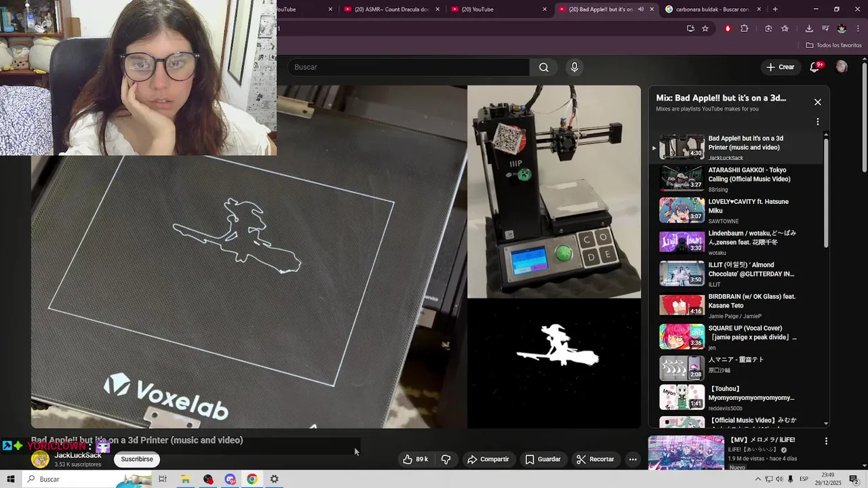Open File Explorer from the taskbar
This screenshot has width=868, height=488.
pos(185,479)
